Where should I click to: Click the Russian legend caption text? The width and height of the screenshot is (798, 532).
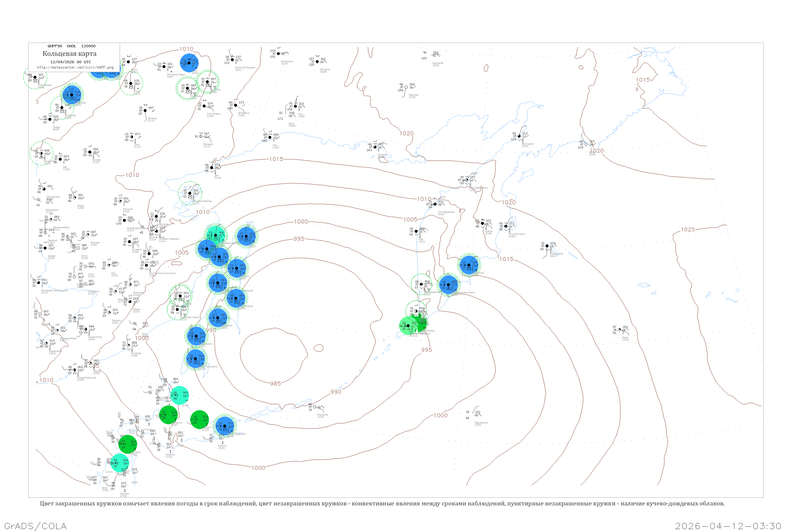[x=382, y=503]
